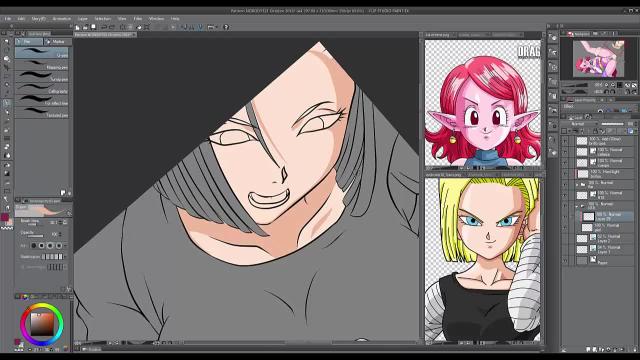Switch to the Pen sub tool tab
The image size is (640, 360).
(x=29, y=42)
